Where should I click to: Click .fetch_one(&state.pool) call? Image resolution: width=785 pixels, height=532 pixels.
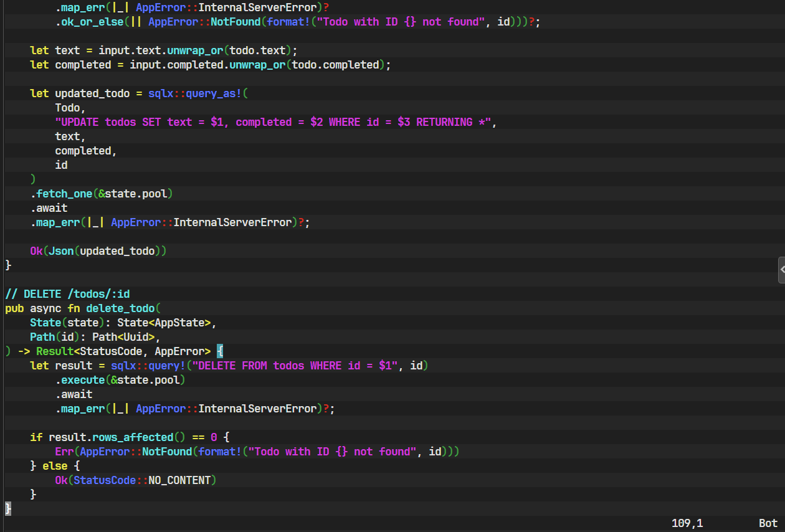[102, 194]
